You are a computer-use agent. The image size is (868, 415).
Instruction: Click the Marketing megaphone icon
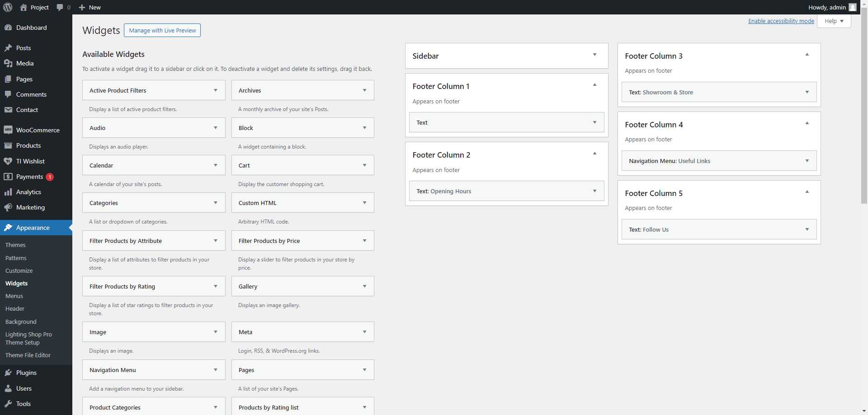pyautogui.click(x=8, y=207)
